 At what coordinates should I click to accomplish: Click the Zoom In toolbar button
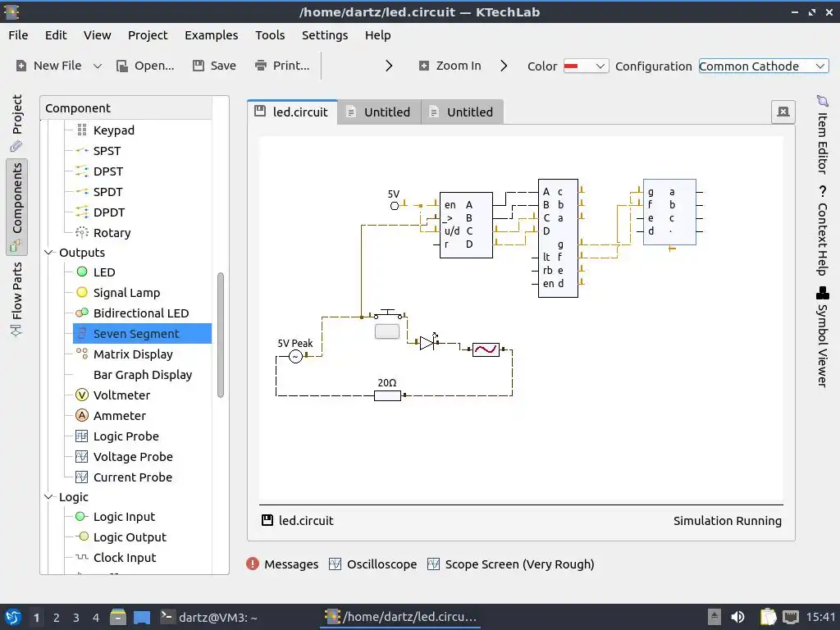(450, 66)
